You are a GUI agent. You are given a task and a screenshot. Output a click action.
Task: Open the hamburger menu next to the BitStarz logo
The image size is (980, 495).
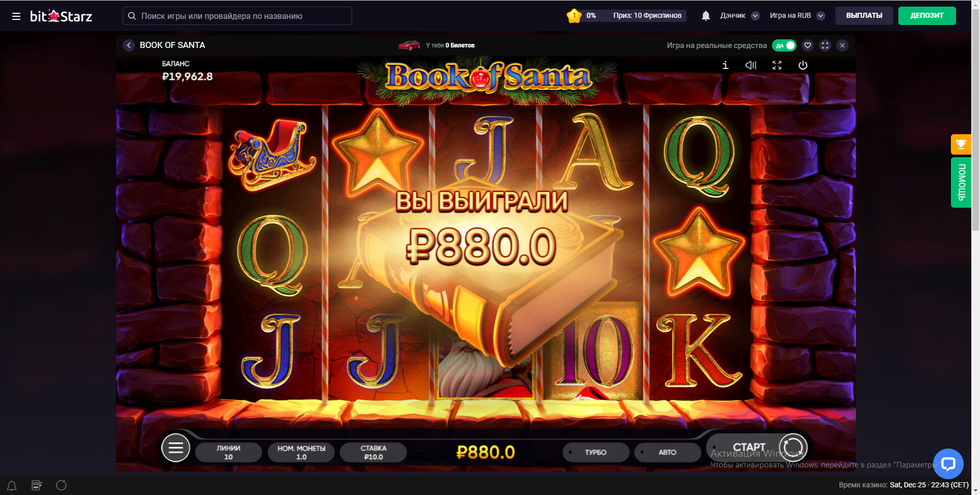(x=16, y=16)
